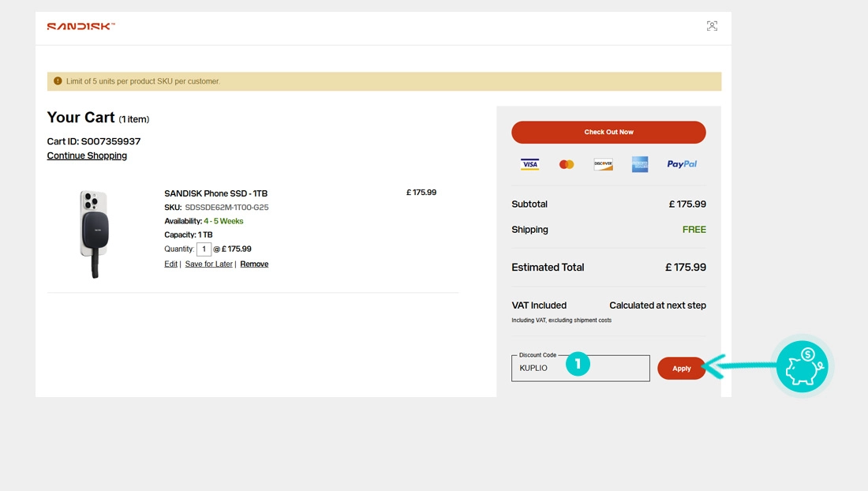The image size is (868, 491).
Task: Click the Quantity box showing 1
Action: (204, 249)
